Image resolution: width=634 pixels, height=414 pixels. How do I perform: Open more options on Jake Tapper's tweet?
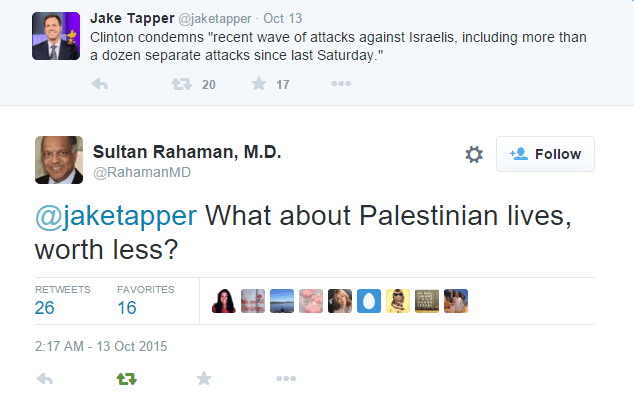341,85
